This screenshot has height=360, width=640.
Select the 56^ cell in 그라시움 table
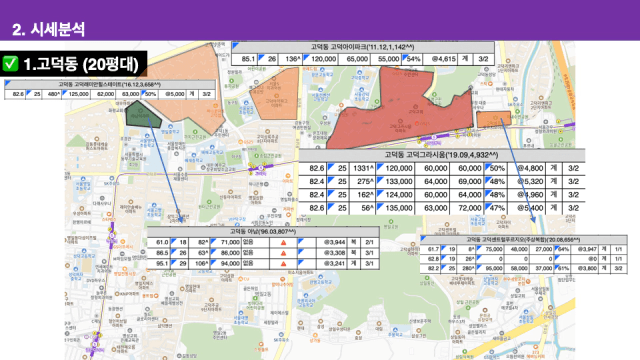[362, 208]
